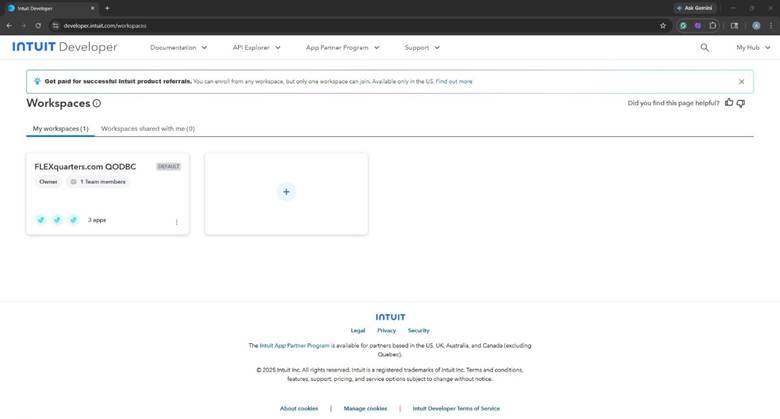
Task: Click the first app icon in workspace card
Action: (x=41, y=219)
